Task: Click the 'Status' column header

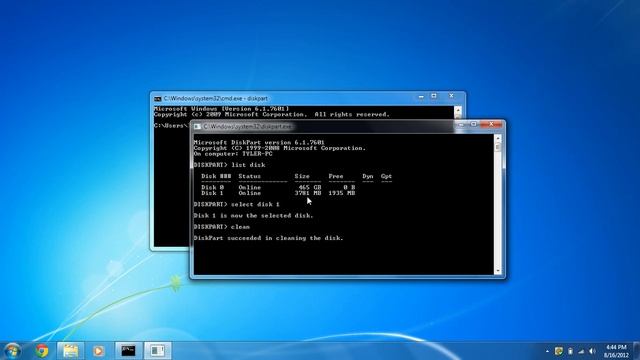Action: (x=249, y=176)
